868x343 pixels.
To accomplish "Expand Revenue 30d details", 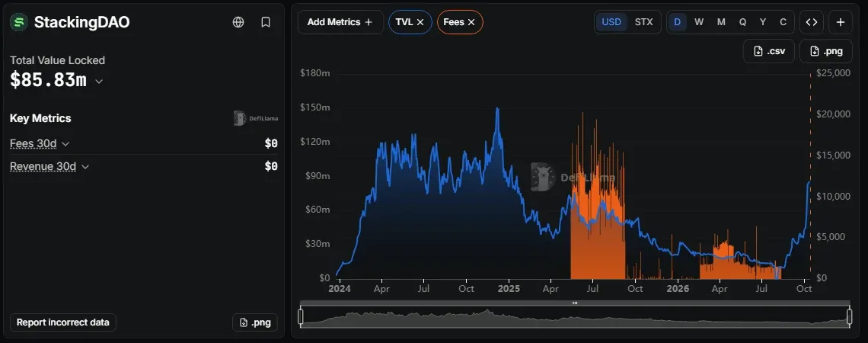I will 85,167.
